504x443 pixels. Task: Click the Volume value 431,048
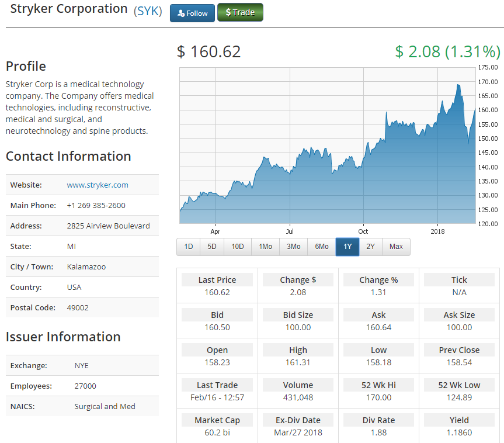point(298,397)
